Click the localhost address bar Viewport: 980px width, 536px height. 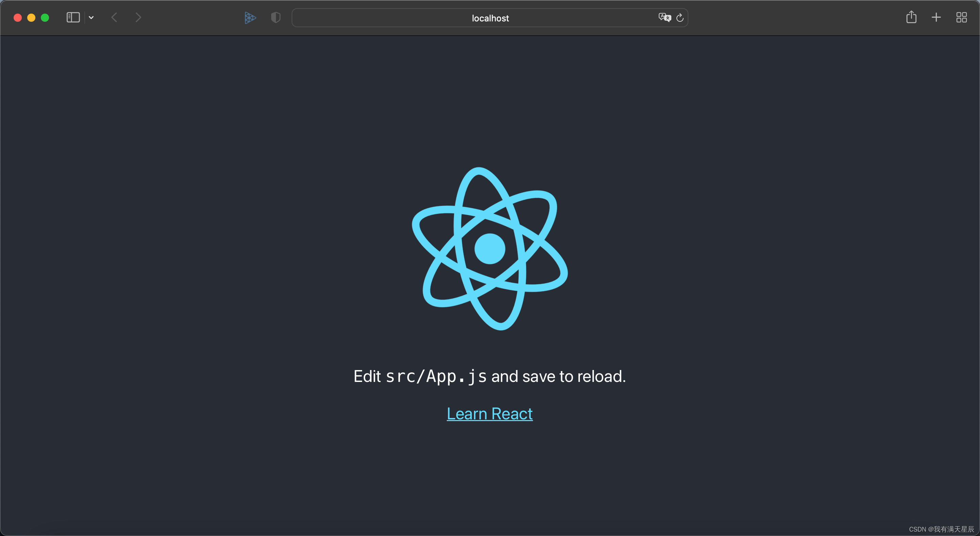(x=490, y=18)
